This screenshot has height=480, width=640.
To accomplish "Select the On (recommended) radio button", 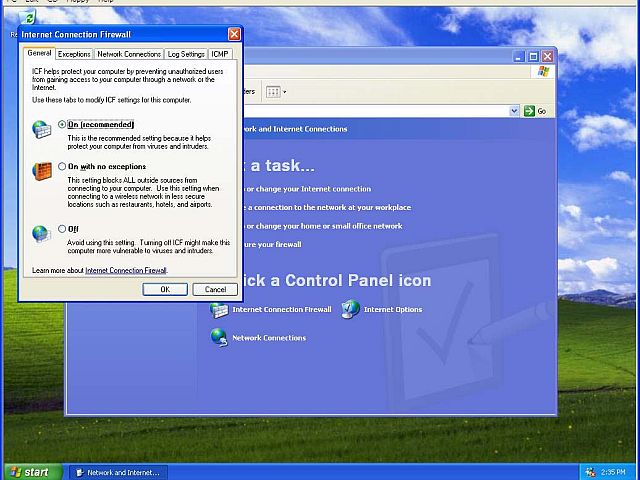I will point(62,124).
